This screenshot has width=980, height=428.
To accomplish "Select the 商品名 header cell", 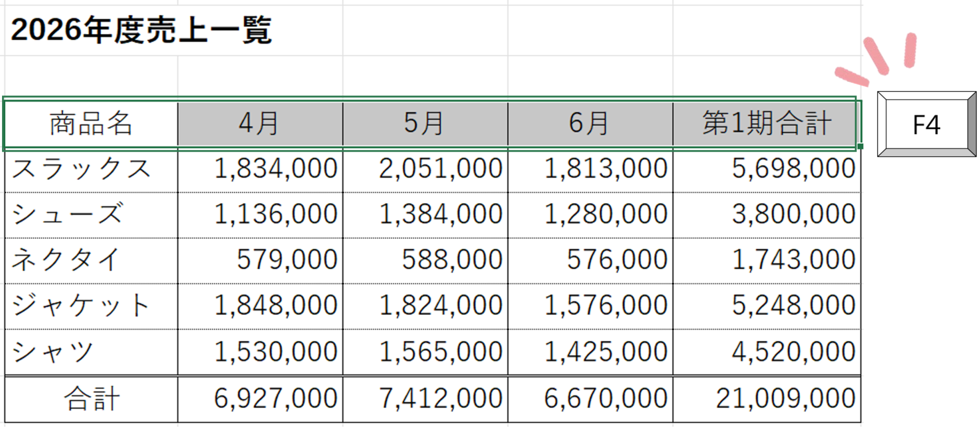I will coord(91,124).
